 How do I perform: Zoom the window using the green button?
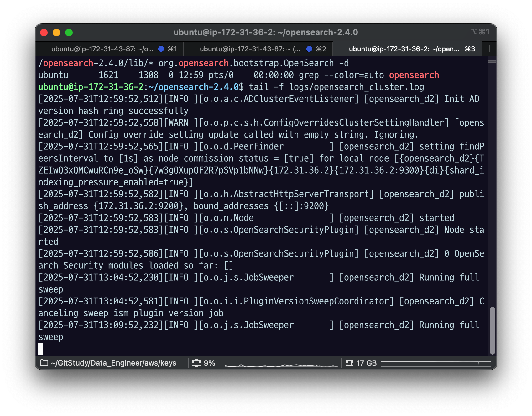click(x=69, y=33)
